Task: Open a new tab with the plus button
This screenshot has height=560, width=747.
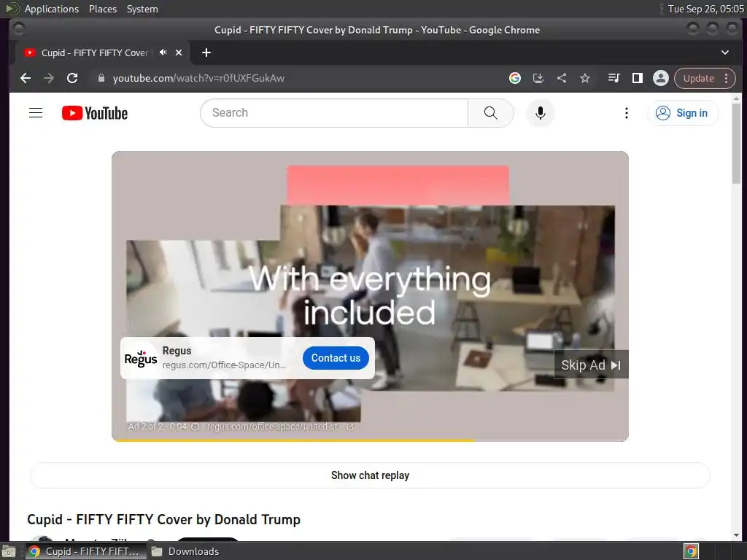Action: tap(206, 52)
